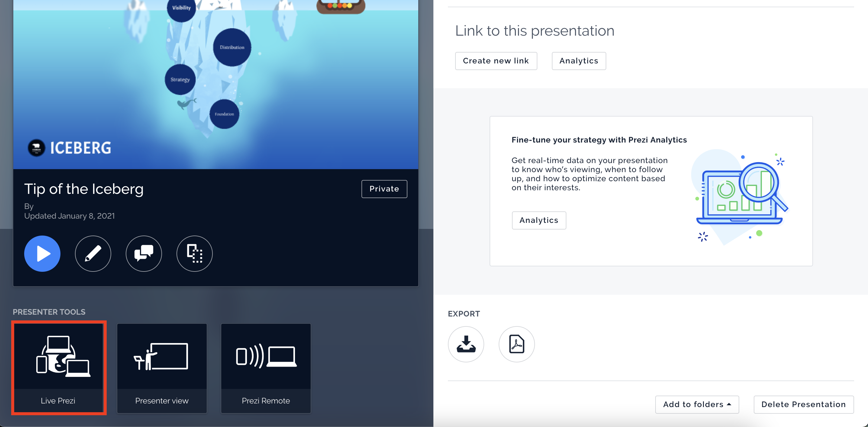Click the blue play presentation button
The width and height of the screenshot is (868, 427).
point(42,253)
